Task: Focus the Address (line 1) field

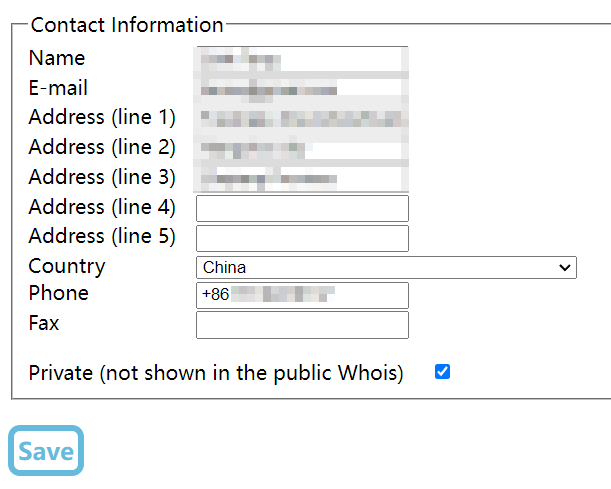Action: pyautogui.click(x=302, y=119)
